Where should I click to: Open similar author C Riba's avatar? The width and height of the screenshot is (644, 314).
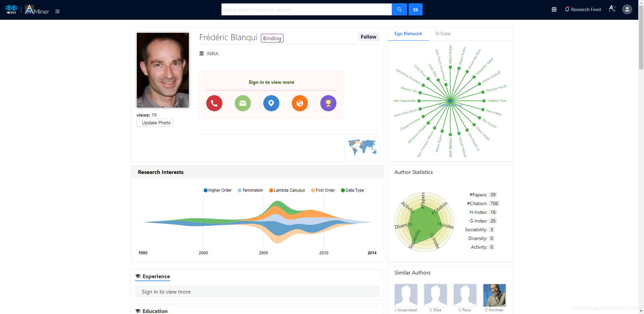click(x=435, y=295)
